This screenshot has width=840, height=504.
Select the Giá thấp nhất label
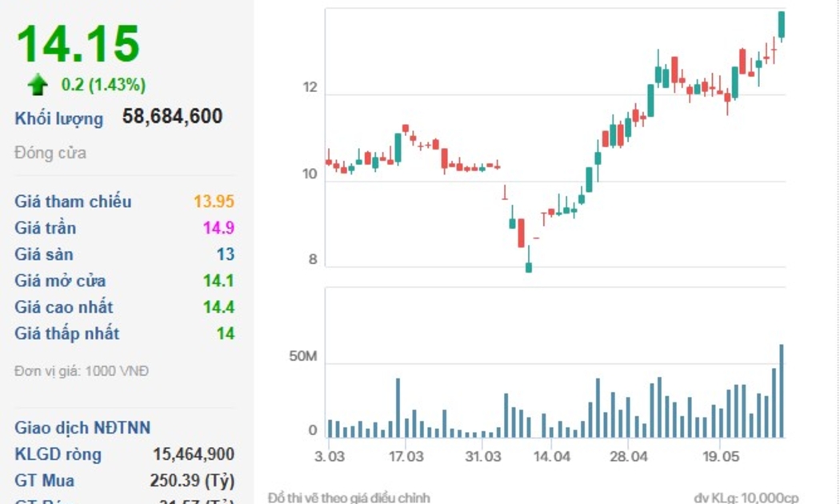[x=67, y=334]
